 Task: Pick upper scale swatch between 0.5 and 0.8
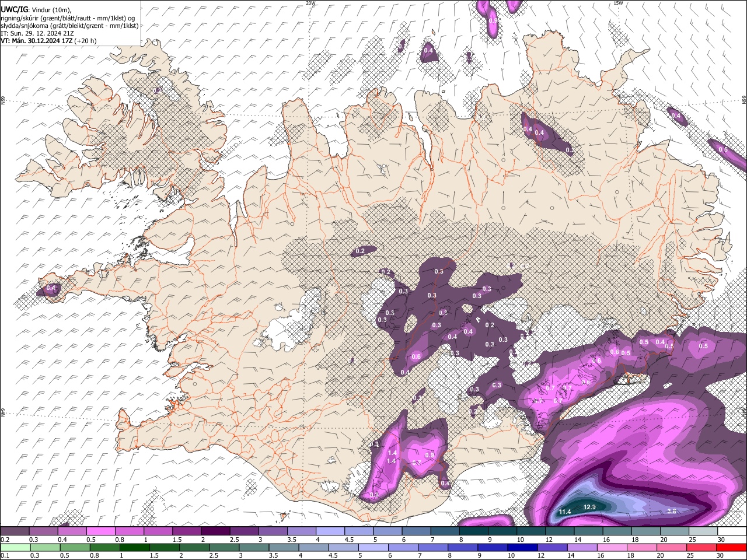point(100,531)
